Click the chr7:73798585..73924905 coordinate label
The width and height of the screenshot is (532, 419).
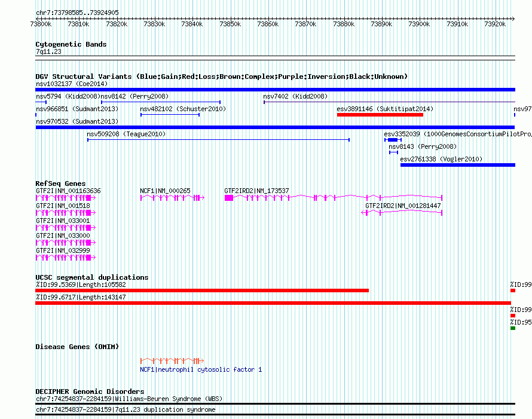tap(77, 13)
